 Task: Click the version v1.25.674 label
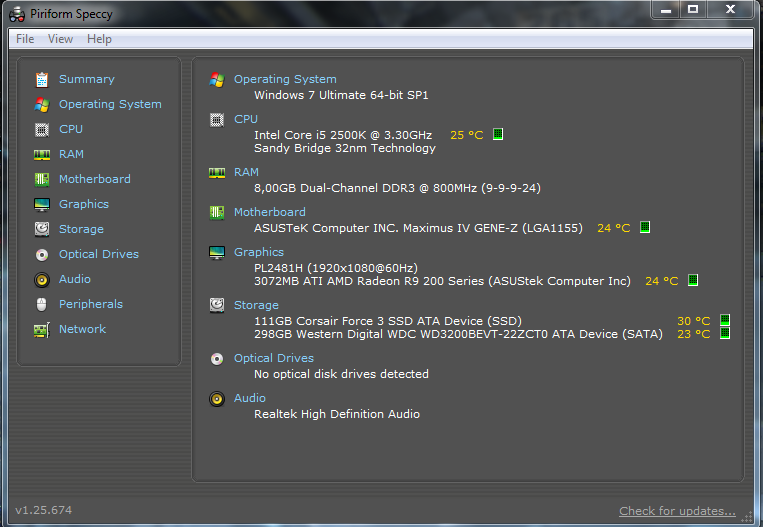(43, 510)
